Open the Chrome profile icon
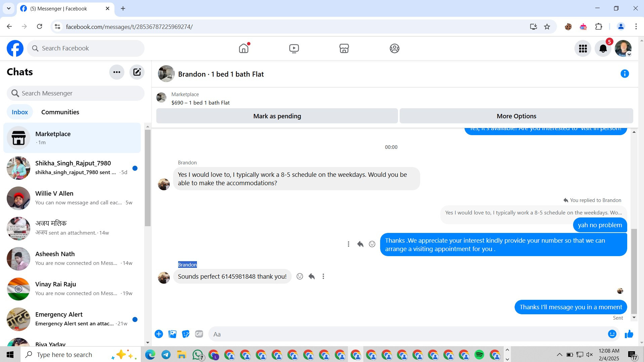644x362 pixels. 620,27
